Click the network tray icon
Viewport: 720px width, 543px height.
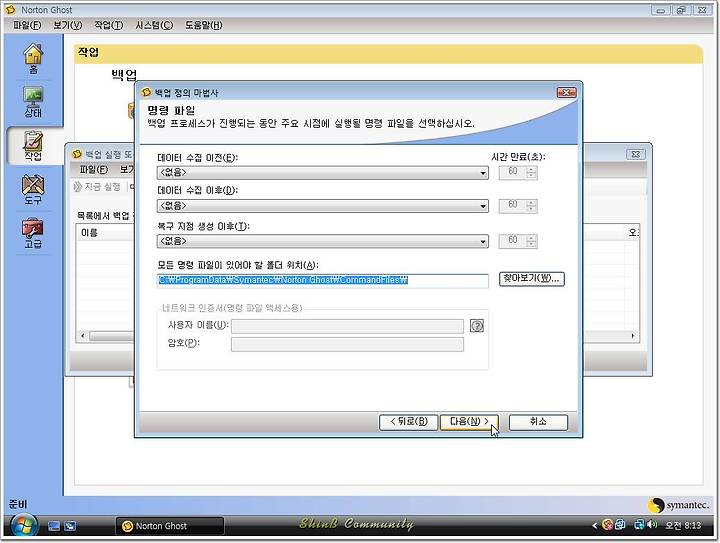tap(639, 524)
